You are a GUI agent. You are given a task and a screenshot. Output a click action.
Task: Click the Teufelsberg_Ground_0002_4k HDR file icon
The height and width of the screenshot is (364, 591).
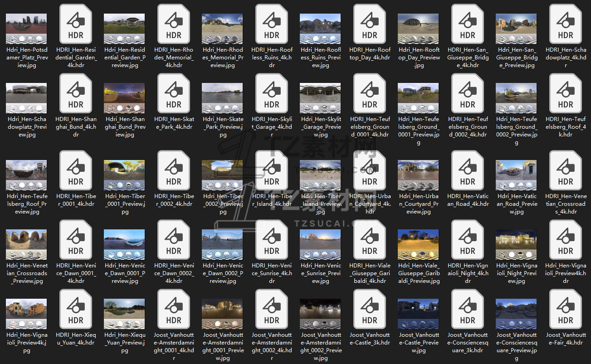[468, 94]
